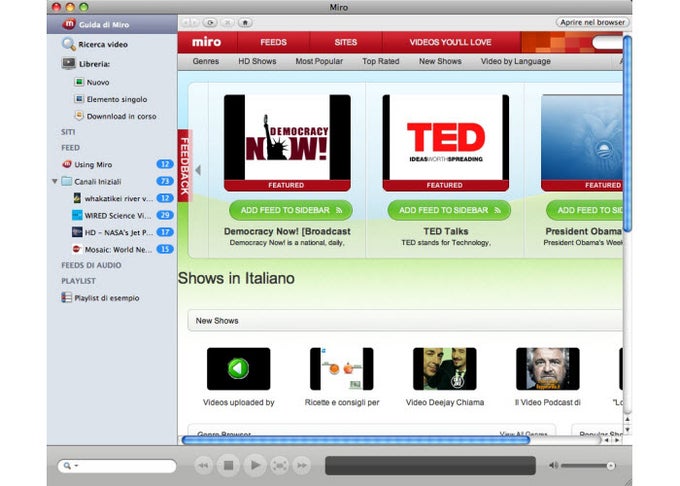Click the featured carousel left arrow
Image resolution: width=680 pixels, height=486 pixels.
pos(198,170)
